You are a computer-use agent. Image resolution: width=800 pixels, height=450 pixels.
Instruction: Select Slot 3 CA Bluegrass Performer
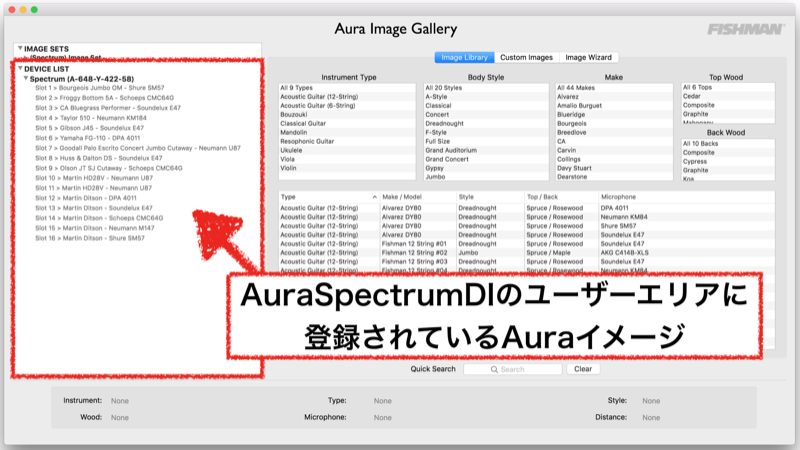(108, 108)
